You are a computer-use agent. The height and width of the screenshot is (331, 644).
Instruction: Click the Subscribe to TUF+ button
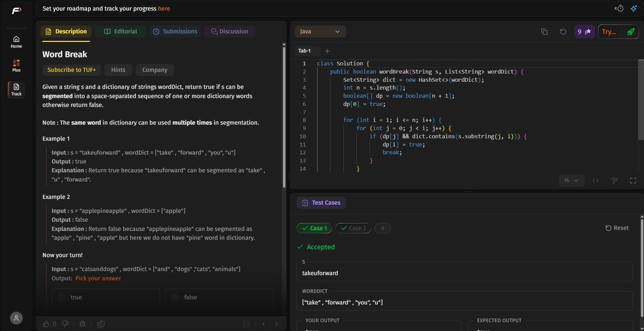(71, 70)
